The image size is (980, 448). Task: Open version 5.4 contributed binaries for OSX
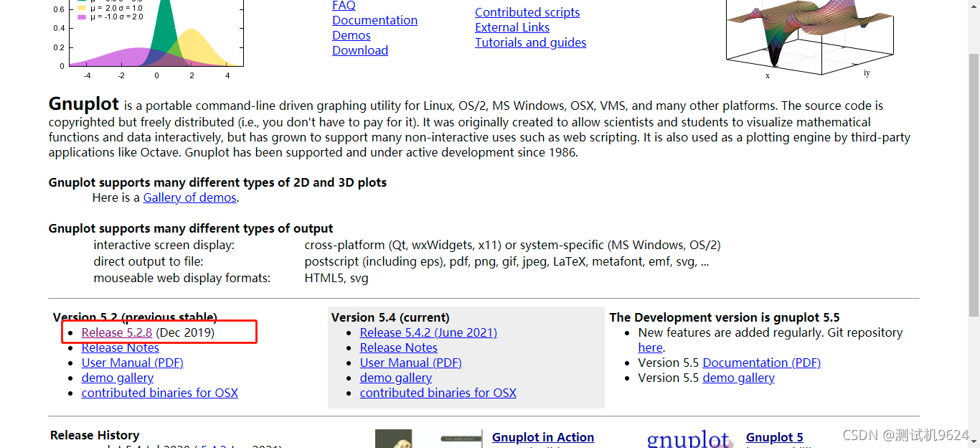tap(438, 393)
